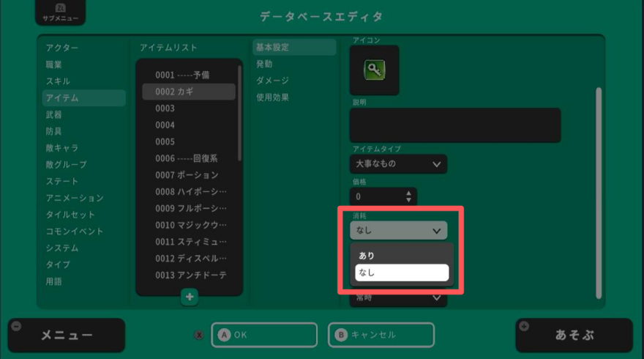Confirm with the OK button

click(x=264, y=335)
